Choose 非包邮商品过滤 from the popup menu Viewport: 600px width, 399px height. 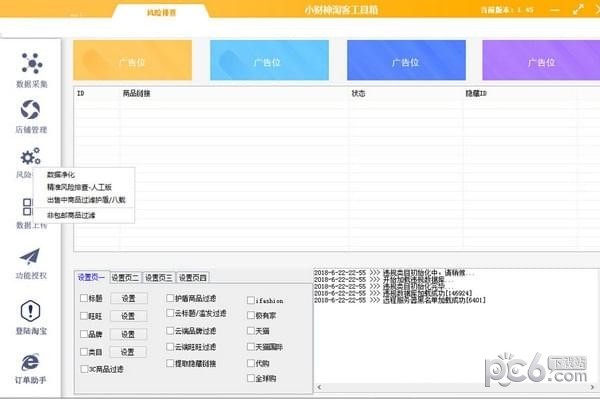(x=71, y=215)
